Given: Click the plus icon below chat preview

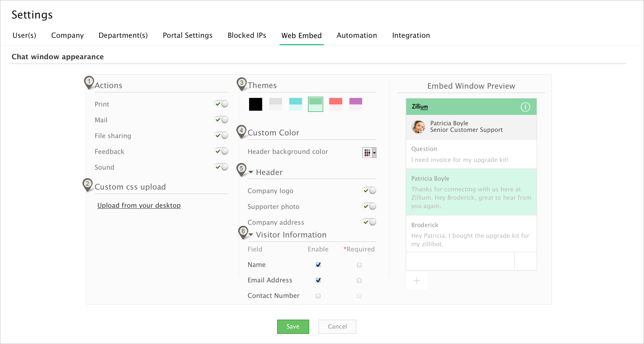Looking at the screenshot, I should click(417, 281).
